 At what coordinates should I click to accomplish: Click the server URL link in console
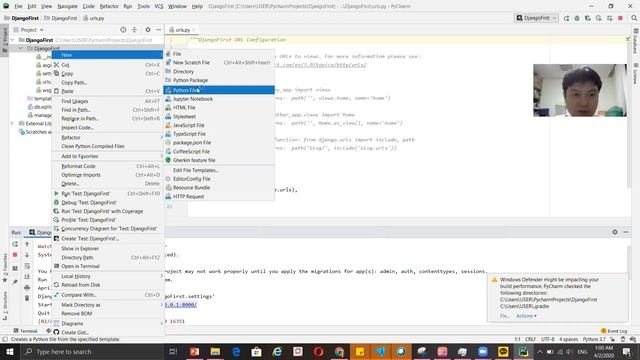(181, 304)
